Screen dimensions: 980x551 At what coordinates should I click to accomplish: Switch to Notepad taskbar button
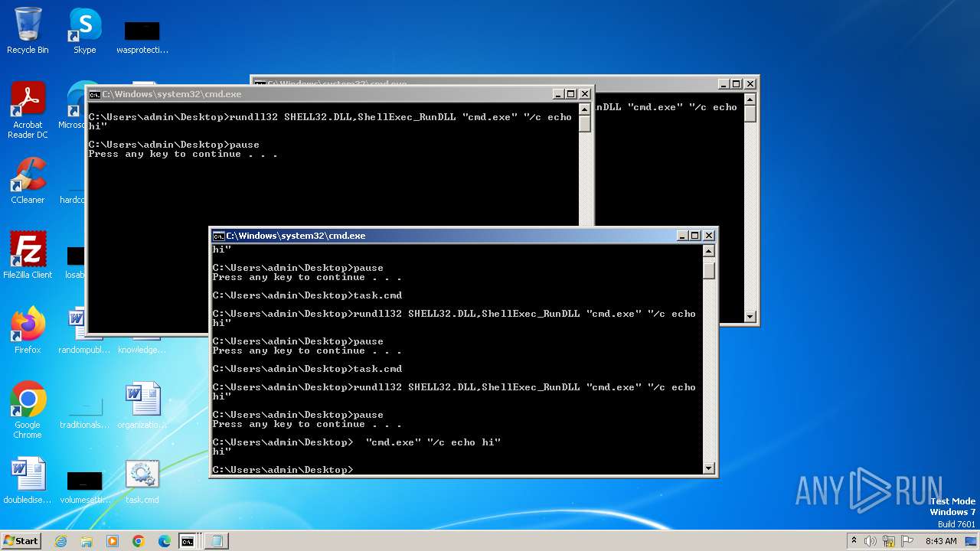[217, 541]
